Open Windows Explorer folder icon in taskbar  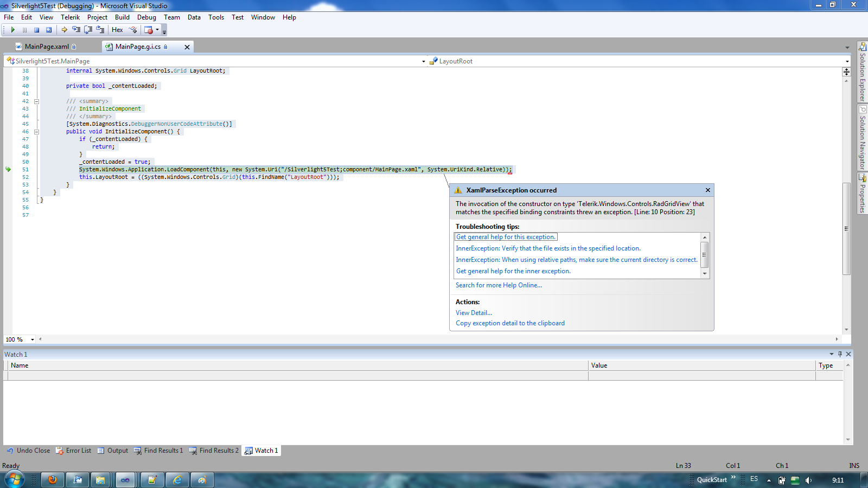pyautogui.click(x=100, y=480)
